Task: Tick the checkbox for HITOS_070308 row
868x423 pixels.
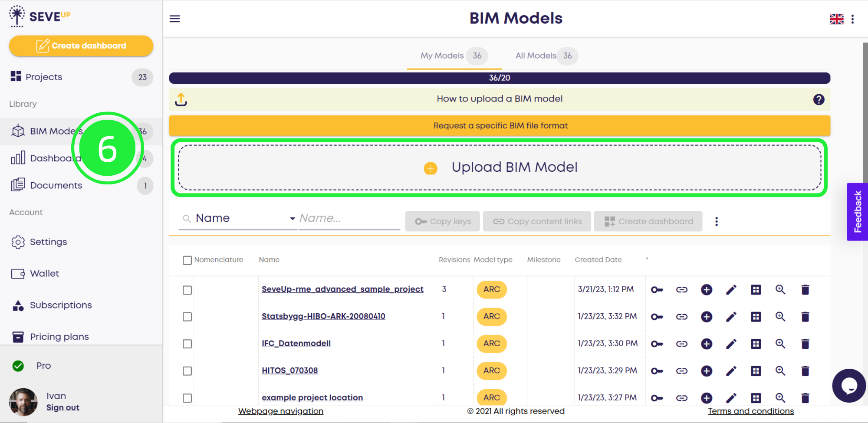Action: pyautogui.click(x=187, y=371)
